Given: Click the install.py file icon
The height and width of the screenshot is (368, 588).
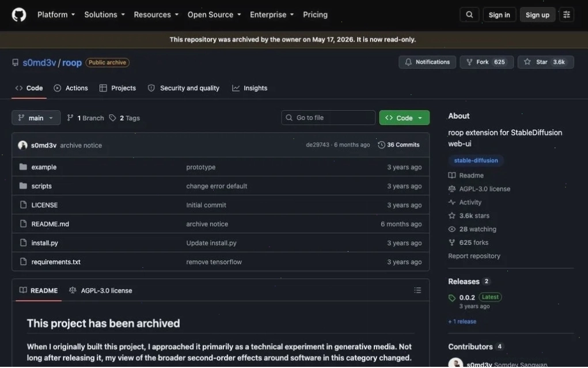Looking at the screenshot, I should click(x=23, y=242).
